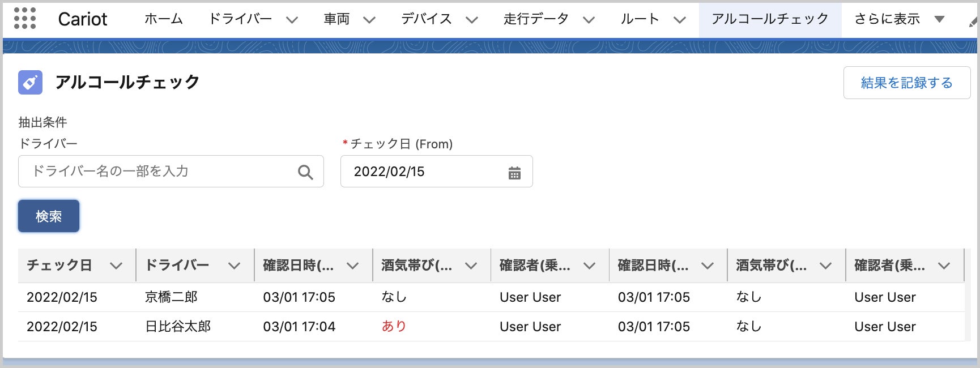This screenshot has height=368, width=980.
Task: Click the 結果を記録する button
Action: (906, 83)
